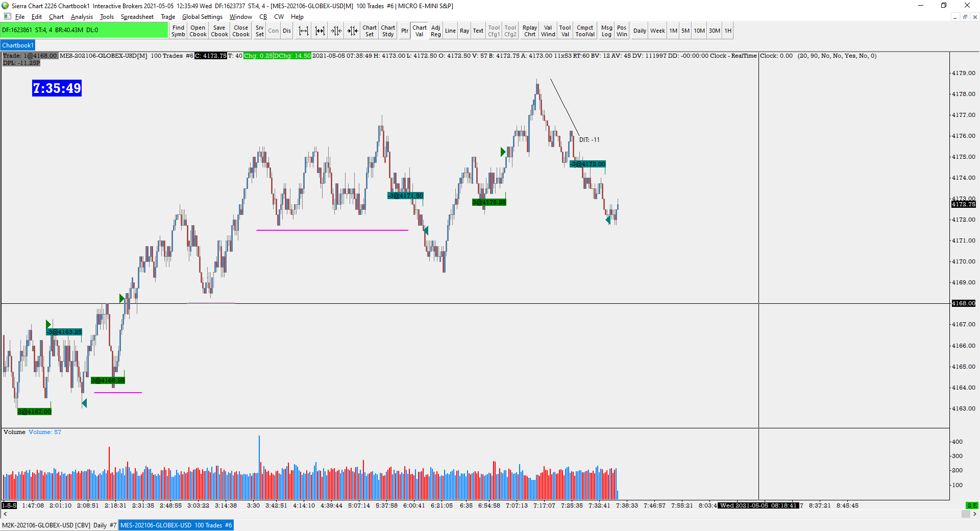Open the Help menu

coord(297,17)
